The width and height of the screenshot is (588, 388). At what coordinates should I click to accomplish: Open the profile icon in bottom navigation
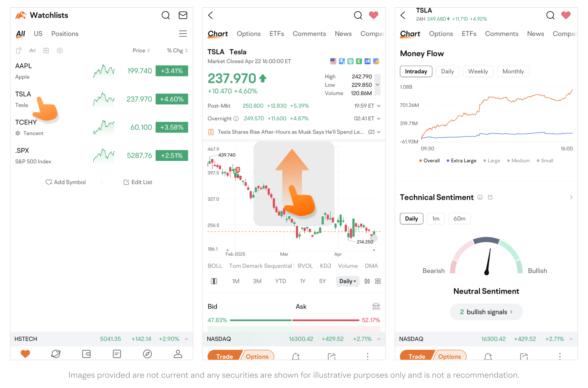178,354
